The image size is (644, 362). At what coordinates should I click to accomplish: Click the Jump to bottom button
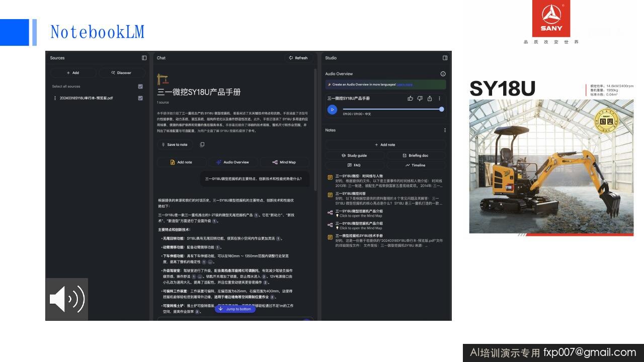(x=235, y=309)
